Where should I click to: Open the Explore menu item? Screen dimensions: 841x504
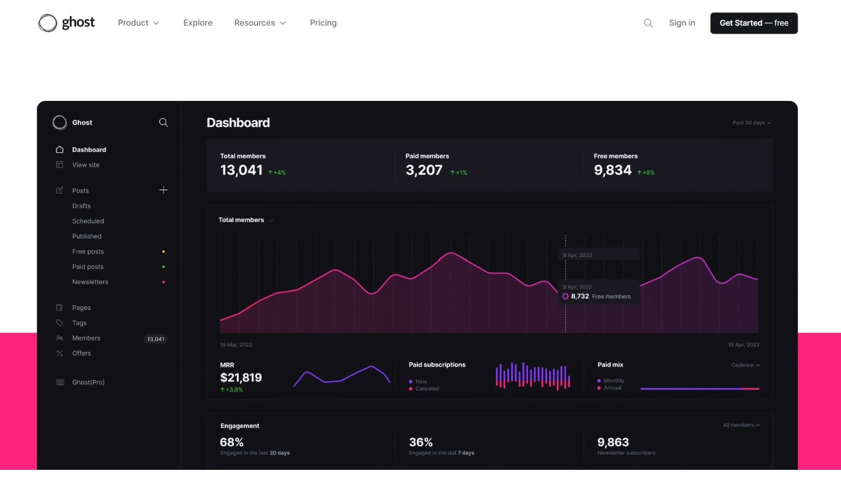(198, 23)
